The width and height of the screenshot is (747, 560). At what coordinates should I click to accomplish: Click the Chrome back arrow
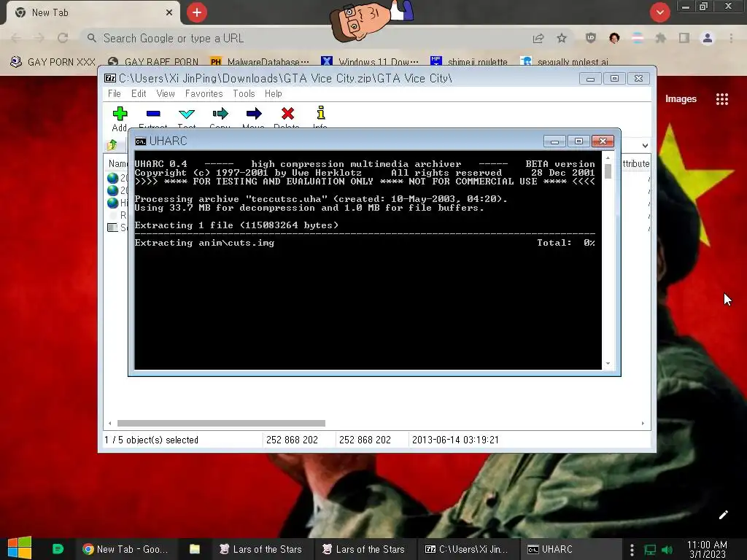(x=16, y=38)
